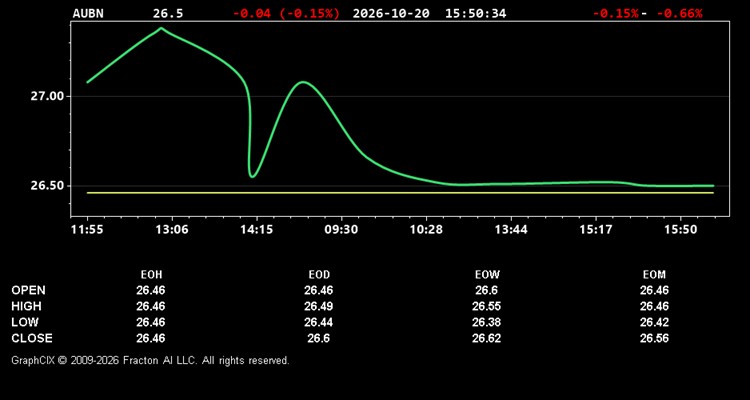The height and width of the screenshot is (400, 750).
Task: Click the EOM CLOSE cell 26.56
Action: pos(654,338)
